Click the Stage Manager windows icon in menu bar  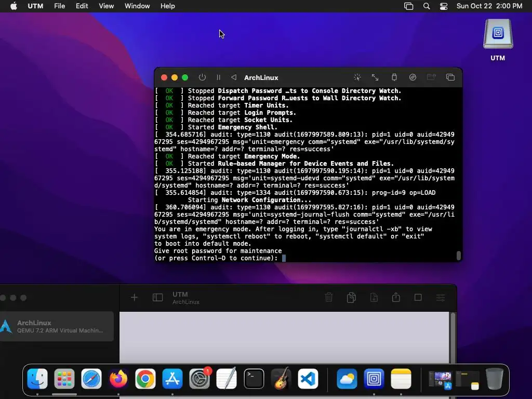click(408, 6)
